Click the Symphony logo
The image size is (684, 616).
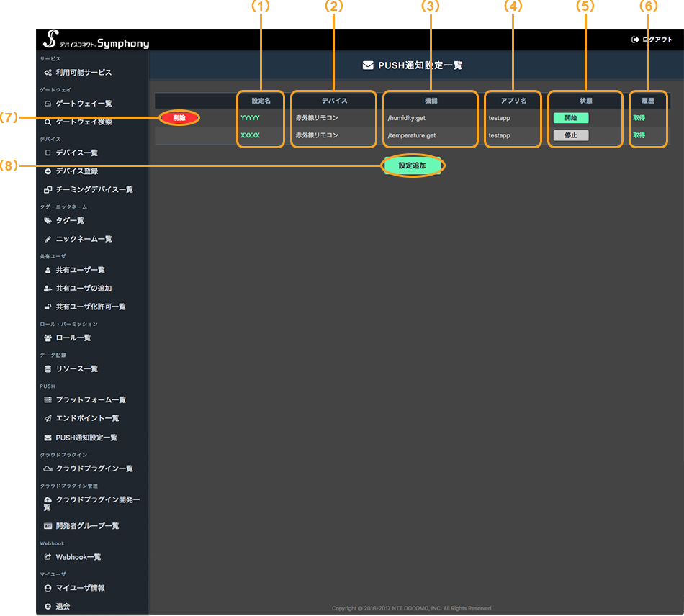(x=96, y=40)
